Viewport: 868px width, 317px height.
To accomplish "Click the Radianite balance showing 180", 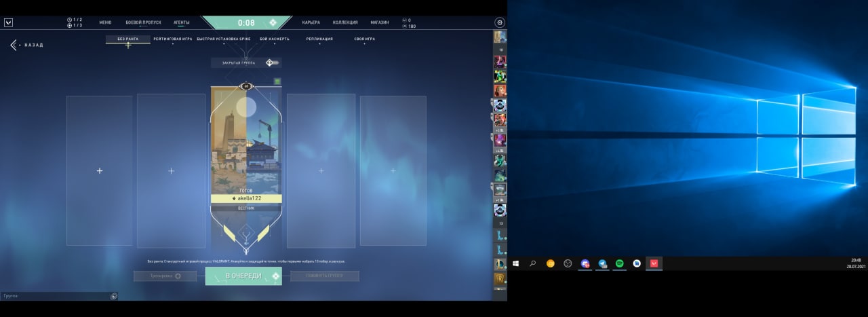I will (409, 26).
